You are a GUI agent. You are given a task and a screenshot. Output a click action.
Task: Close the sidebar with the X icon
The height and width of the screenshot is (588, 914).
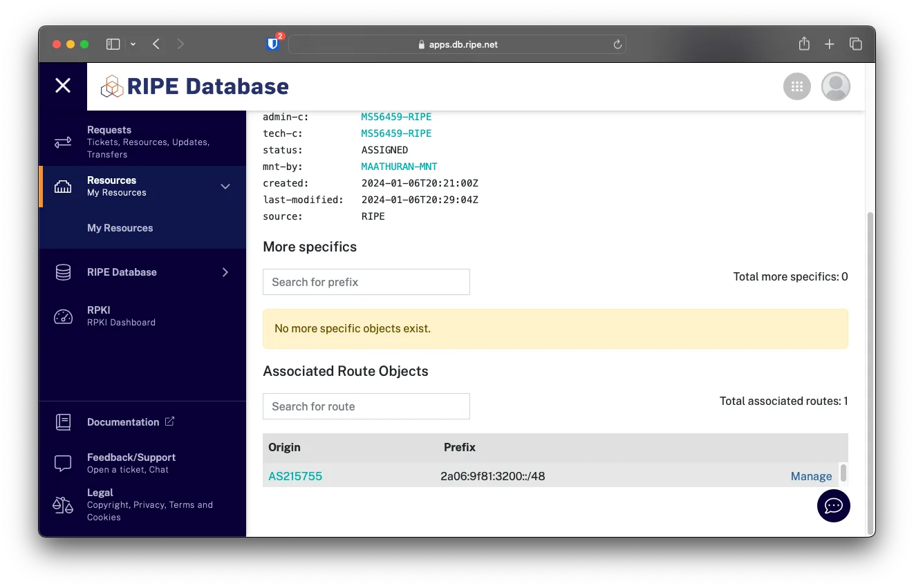(63, 86)
